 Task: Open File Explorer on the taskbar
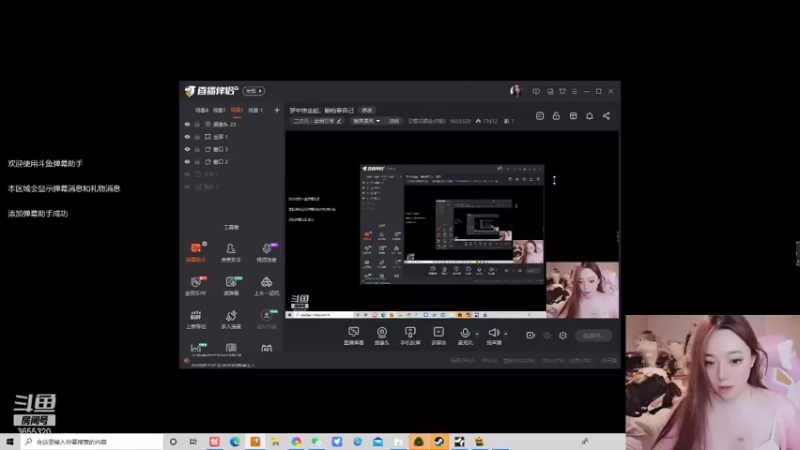click(x=276, y=442)
